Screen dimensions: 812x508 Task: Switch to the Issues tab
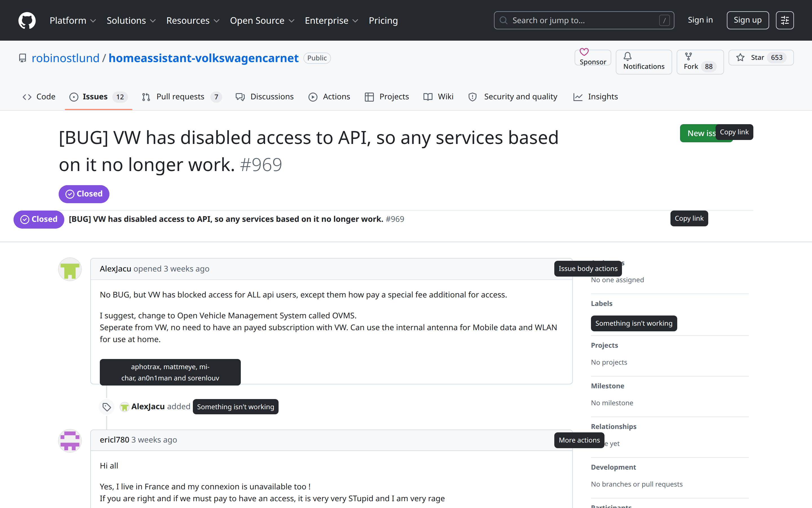98,97
